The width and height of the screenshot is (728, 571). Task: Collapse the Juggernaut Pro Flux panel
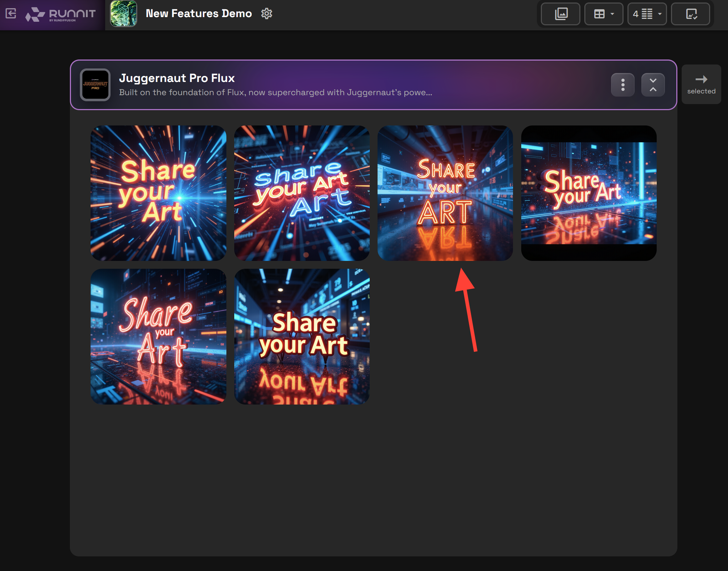653,85
